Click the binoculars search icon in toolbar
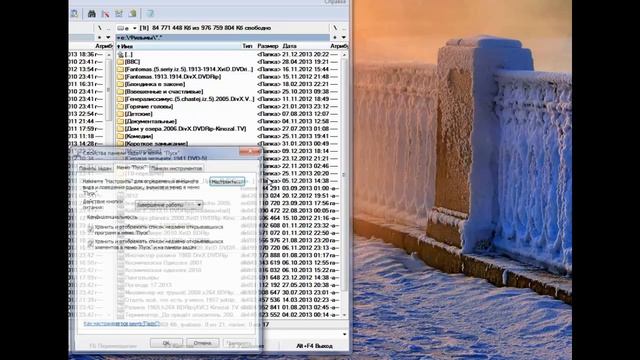Viewport: 640px width, 360px height. [x=91, y=14]
